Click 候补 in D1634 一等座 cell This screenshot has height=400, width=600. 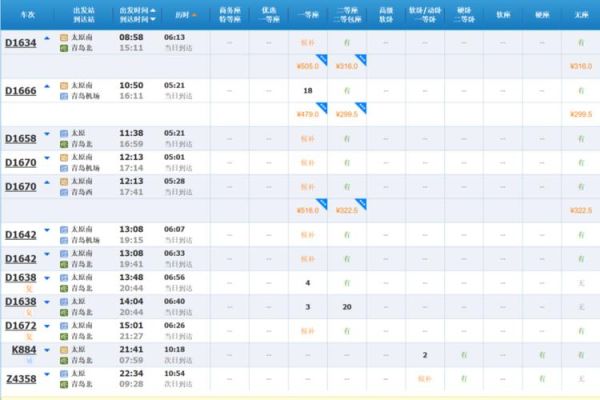pos(308,43)
